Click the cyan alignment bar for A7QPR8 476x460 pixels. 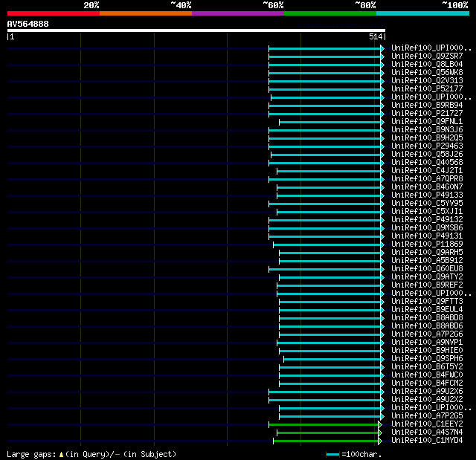coord(325,180)
